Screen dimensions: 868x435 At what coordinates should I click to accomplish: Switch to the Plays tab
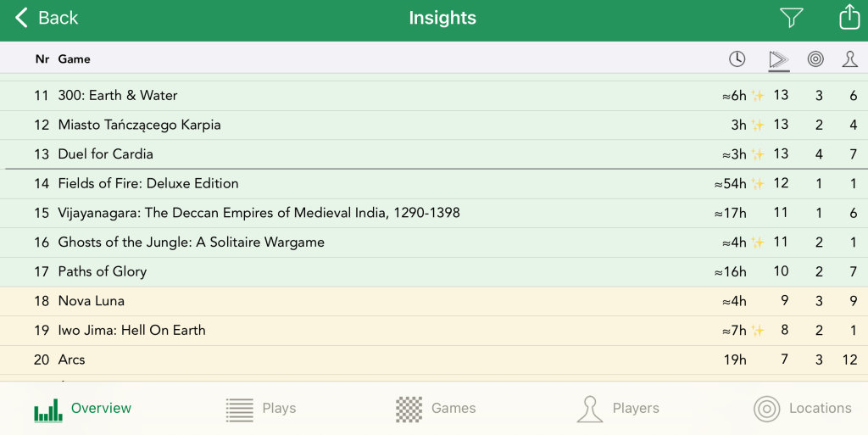click(261, 409)
